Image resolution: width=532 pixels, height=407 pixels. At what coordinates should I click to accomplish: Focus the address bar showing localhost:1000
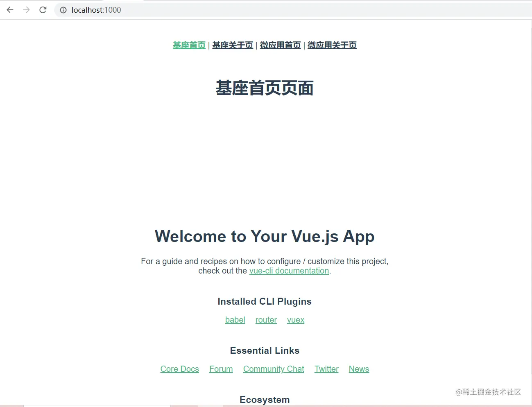pos(293,10)
